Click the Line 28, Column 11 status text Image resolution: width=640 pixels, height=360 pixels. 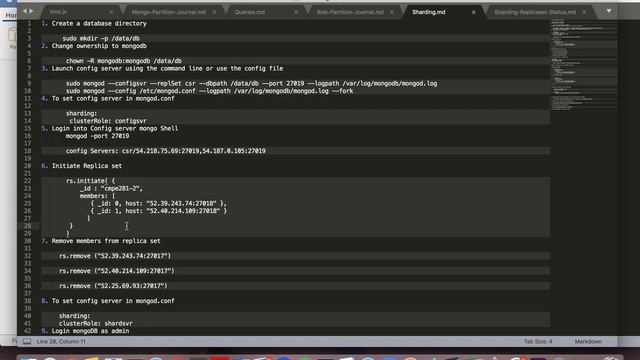(x=61, y=341)
